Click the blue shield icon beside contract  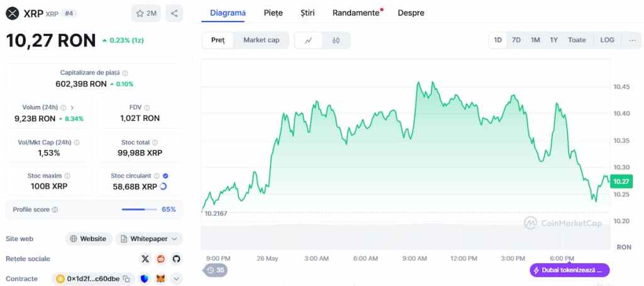145,278
